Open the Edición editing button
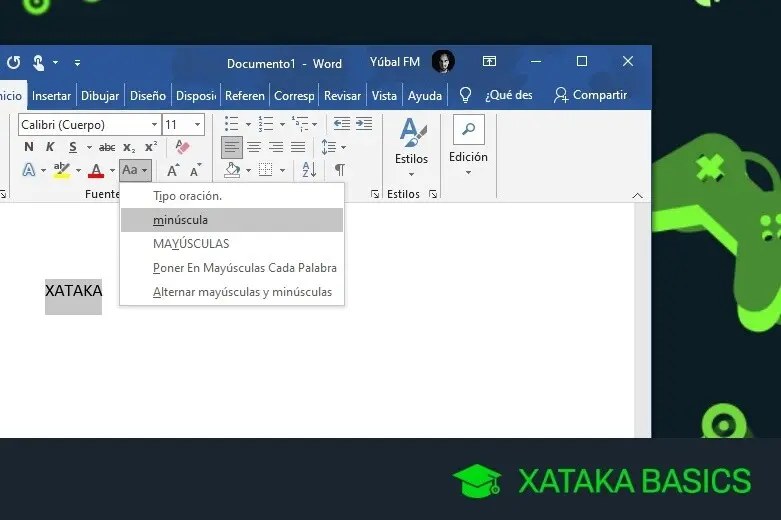Viewport: 781px width, 520px height. (468, 145)
